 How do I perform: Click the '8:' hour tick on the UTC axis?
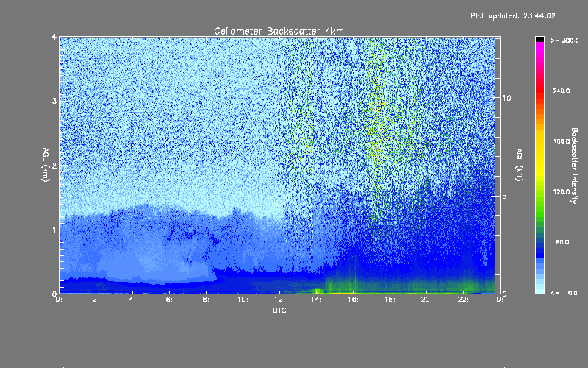click(x=206, y=300)
